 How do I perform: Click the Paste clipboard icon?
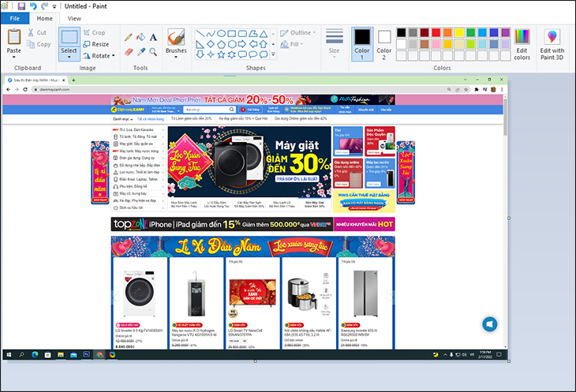[x=14, y=37]
